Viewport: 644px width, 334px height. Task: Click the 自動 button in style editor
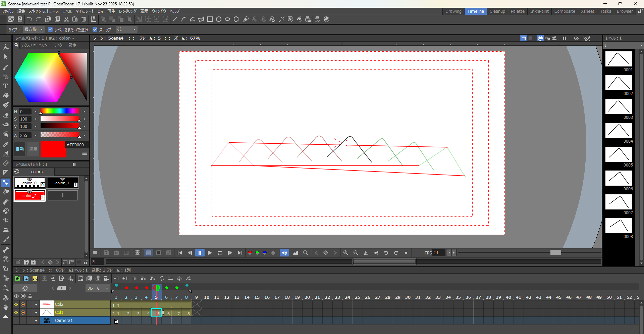tap(20, 149)
